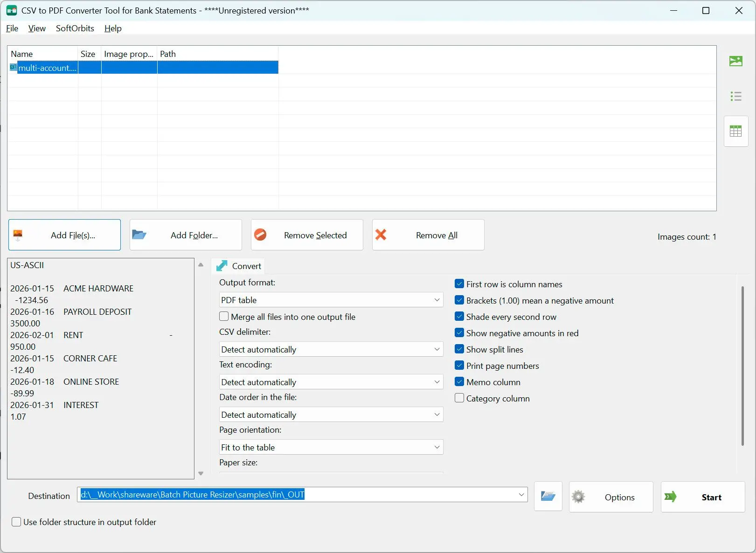Click the Remove Selected circular icon
This screenshot has width=756, height=553.
pyautogui.click(x=260, y=235)
